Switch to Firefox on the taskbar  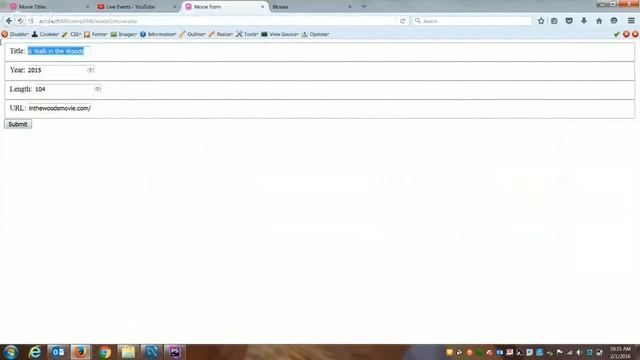pos(80,352)
